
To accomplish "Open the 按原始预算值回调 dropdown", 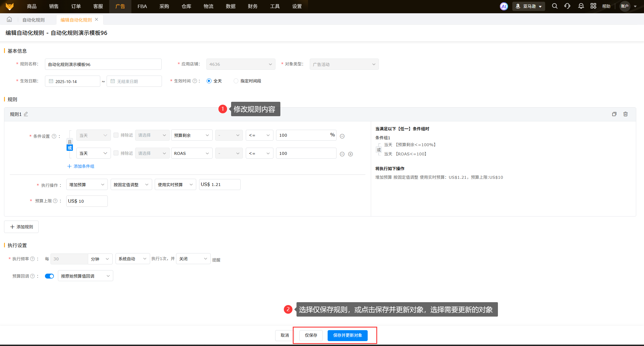I will [x=85, y=276].
